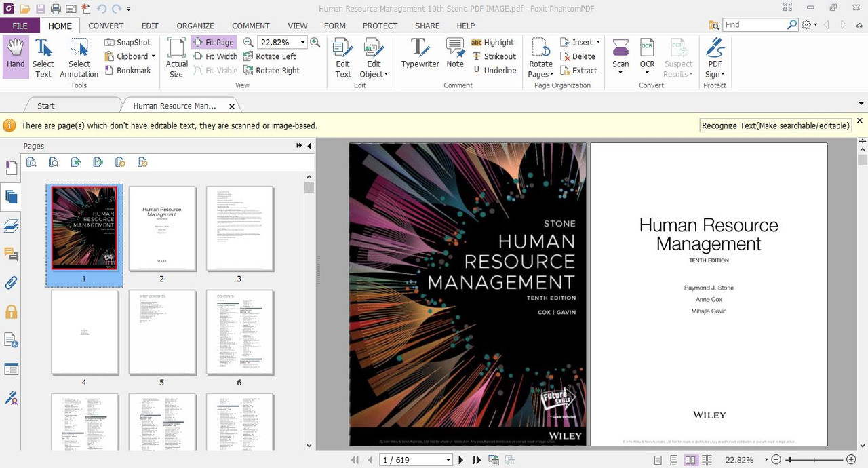Enlarge page thumbnails in Pages panel

pos(31,162)
